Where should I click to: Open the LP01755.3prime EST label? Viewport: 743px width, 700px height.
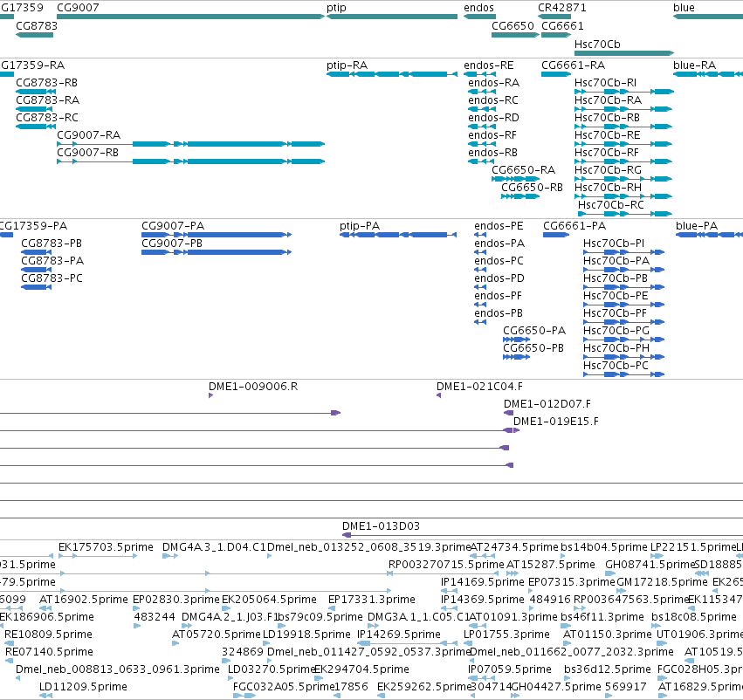click(x=506, y=635)
